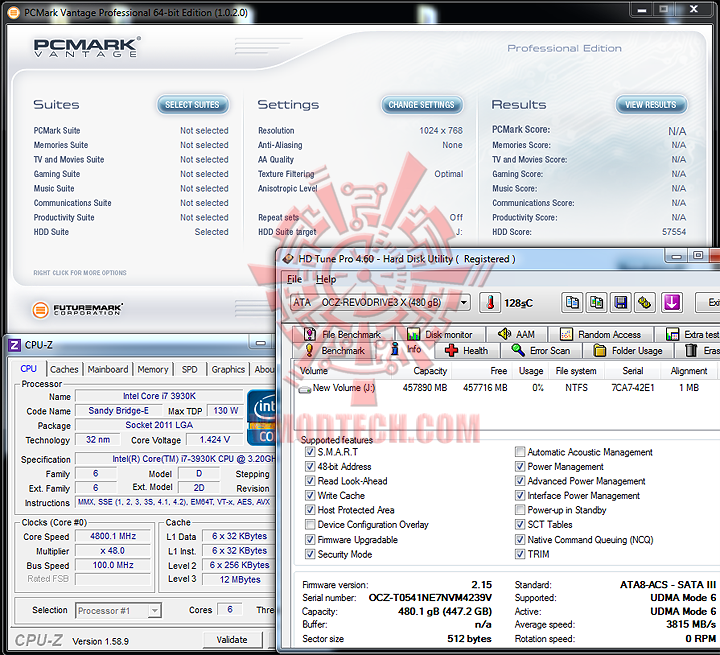Click the purple down-arrow minimize-to-tray icon

(672, 303)
